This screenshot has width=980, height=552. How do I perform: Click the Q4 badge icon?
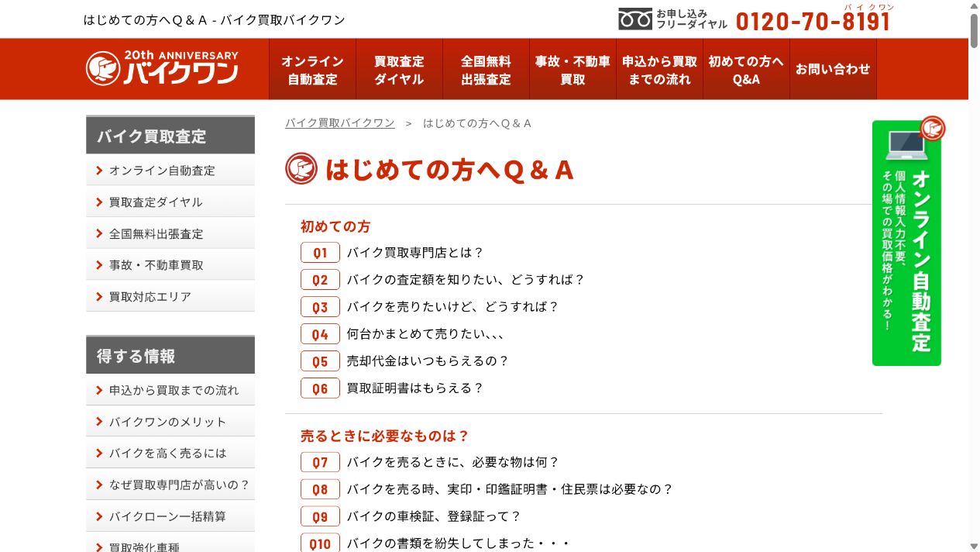click(x=320, y=334)
